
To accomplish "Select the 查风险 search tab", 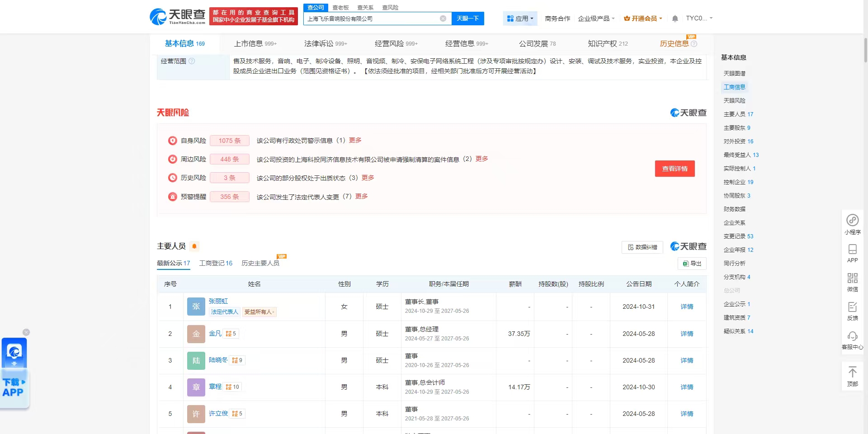I will point(390,8).
